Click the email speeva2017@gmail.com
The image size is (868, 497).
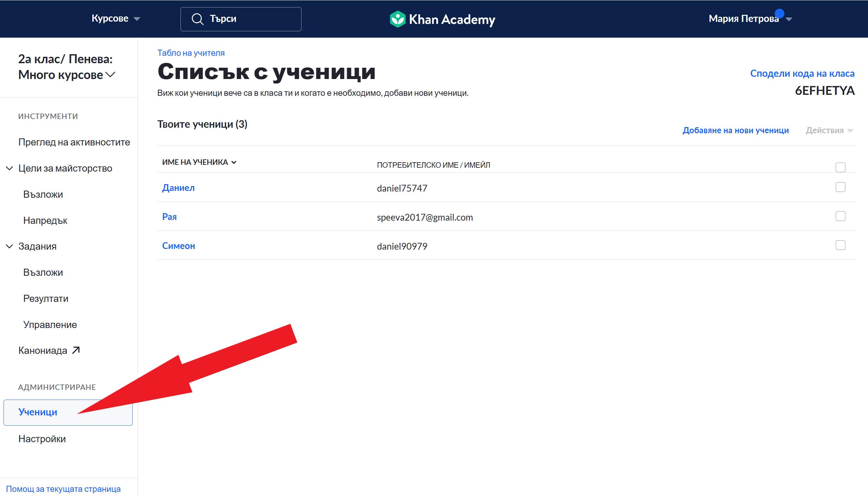click(x=424, y=217)
